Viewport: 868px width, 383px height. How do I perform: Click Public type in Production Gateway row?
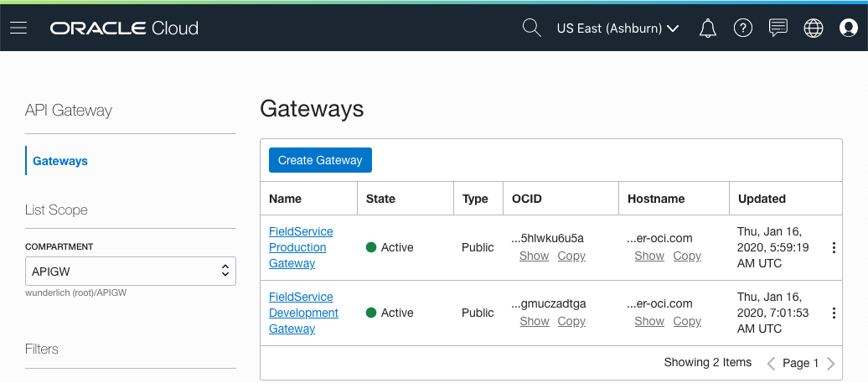coord(478,247)
